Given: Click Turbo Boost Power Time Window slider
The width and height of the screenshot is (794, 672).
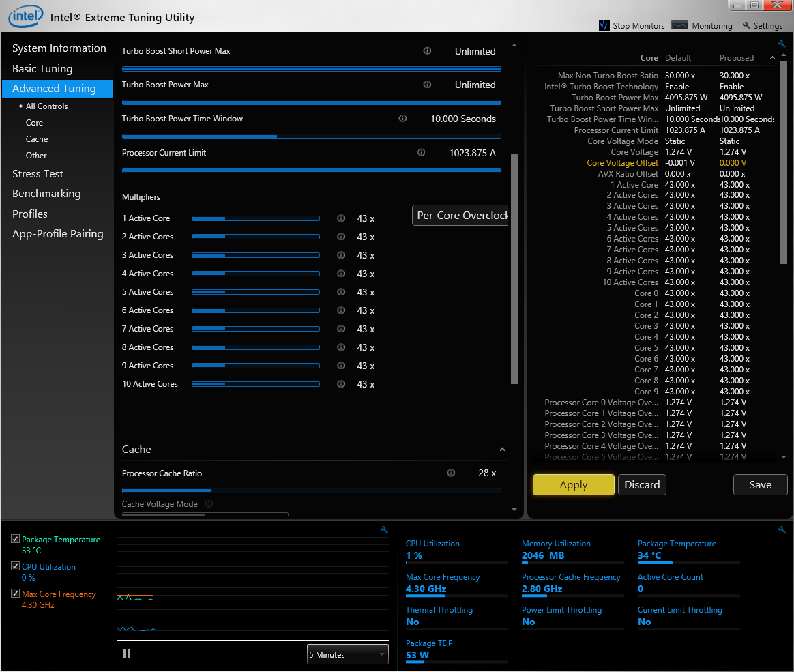Looking at the screenshot, I should click(312, 136).
